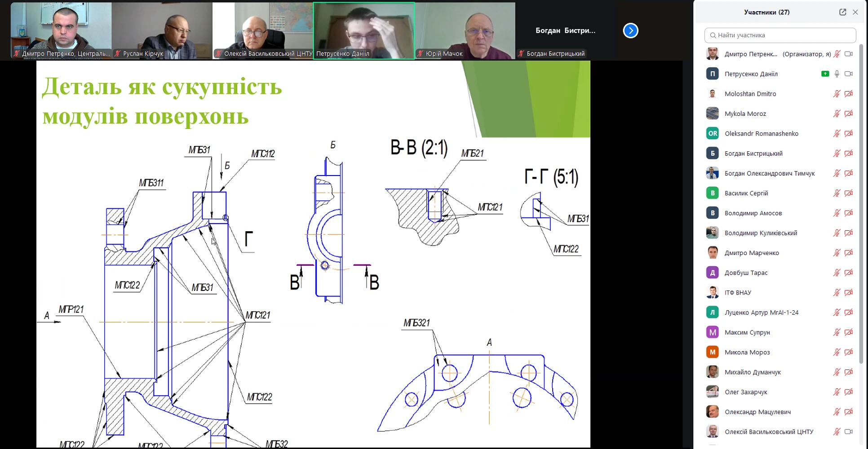This screenshot has width=868, height=449.
Task: Select Руслан Кірчук's video thumbnail
Action: [x=162, y=31]
